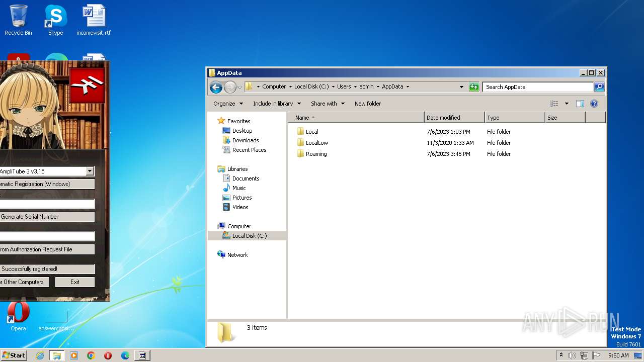Click the volume speaker tray icon

click(x=572, y=355)
